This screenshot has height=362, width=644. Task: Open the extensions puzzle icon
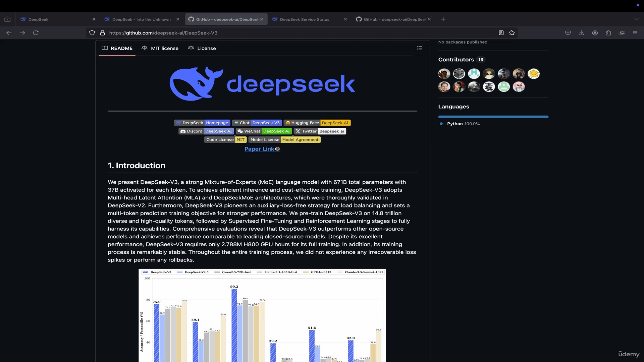pos(608,33)
